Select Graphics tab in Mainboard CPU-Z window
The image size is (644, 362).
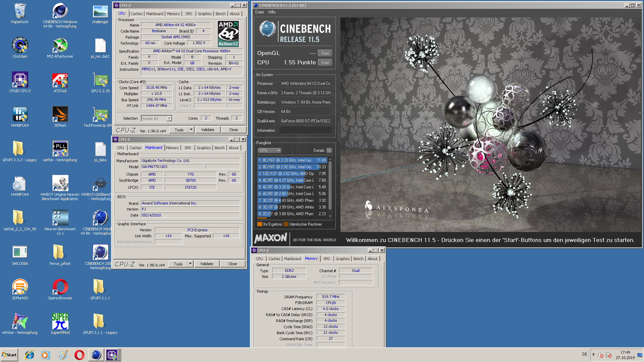point(204,148)
